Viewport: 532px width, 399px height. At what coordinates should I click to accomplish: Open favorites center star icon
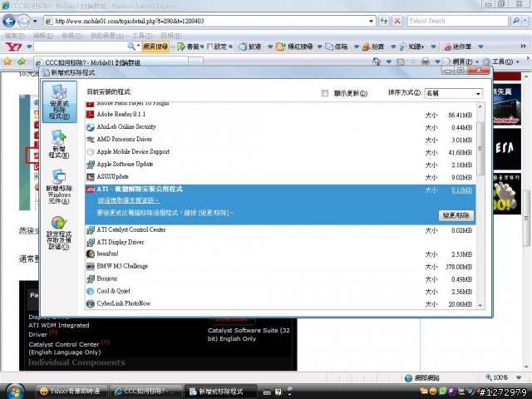point(7,62)
